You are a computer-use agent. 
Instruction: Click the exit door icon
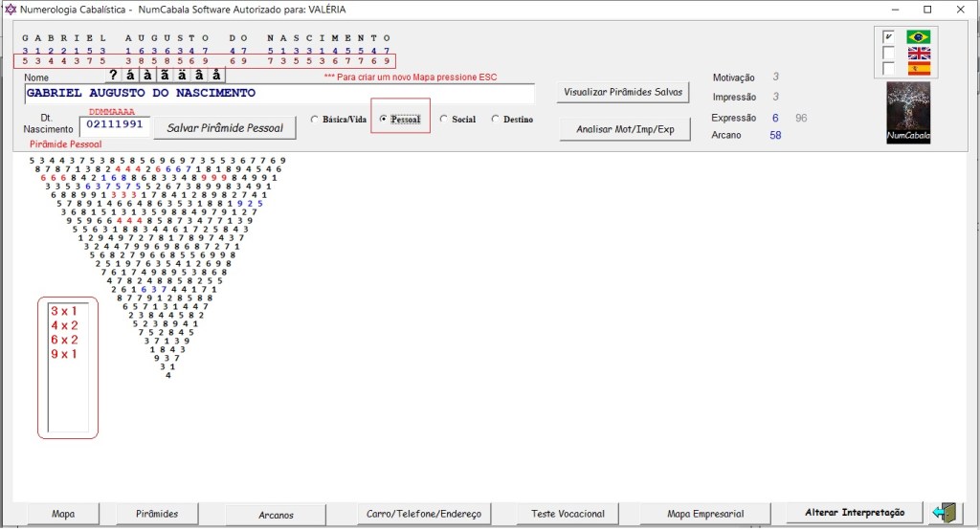(x=946, y=513)
